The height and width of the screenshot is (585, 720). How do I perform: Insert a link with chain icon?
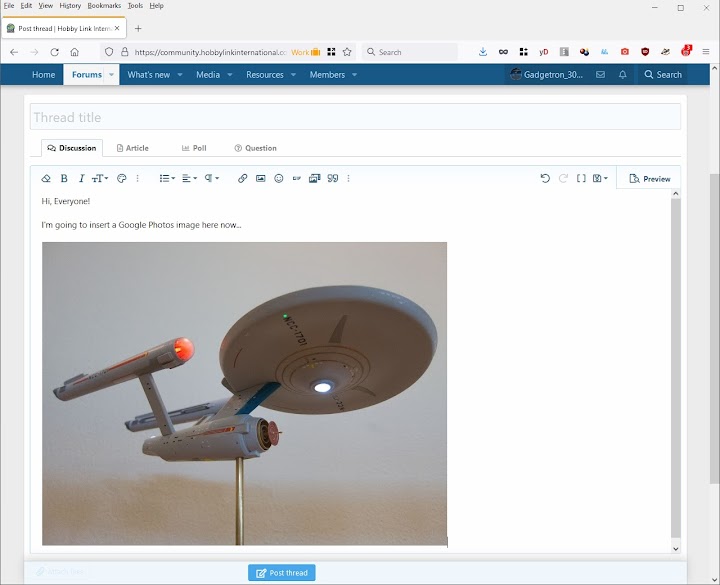[x=242, y=179]
